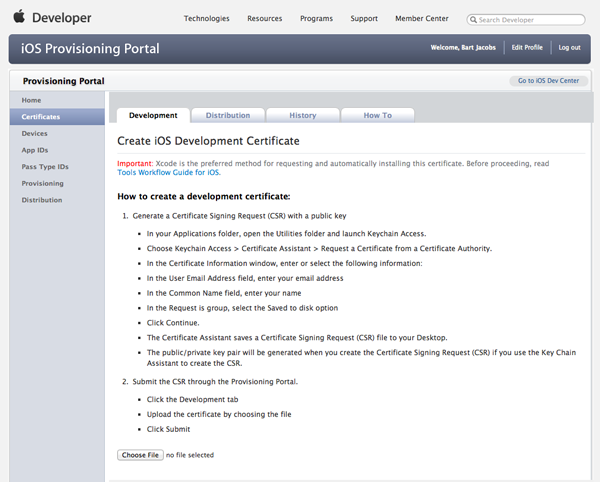The height and width of the screenshot is (482, 600).
Task: Click 'iOS Provisioning Portal' banner title
Action: tap(90, 49)
